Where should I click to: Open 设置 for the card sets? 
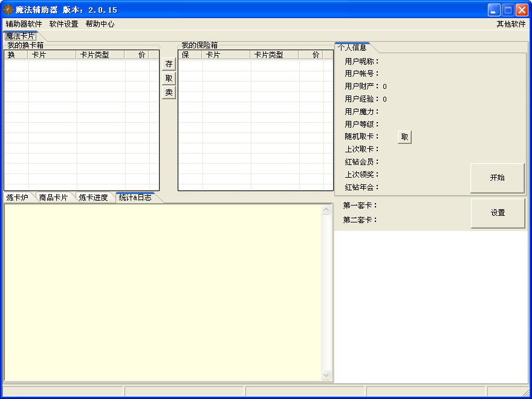point(498,213)
